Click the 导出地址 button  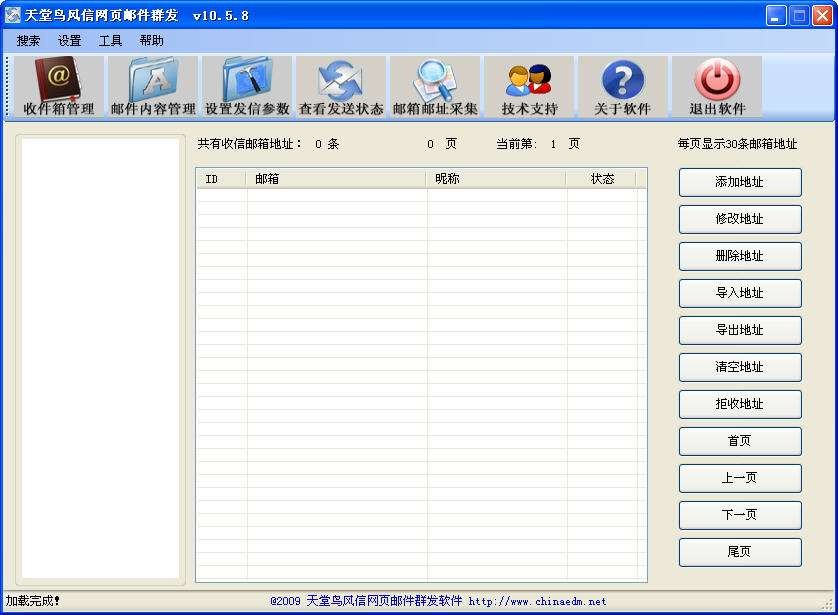pyautogui.click(x=740, y=330)
